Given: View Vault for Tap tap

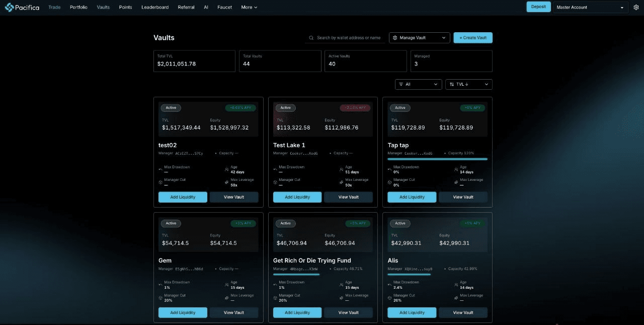Looking at the screenshot, I should coord(463,197).
